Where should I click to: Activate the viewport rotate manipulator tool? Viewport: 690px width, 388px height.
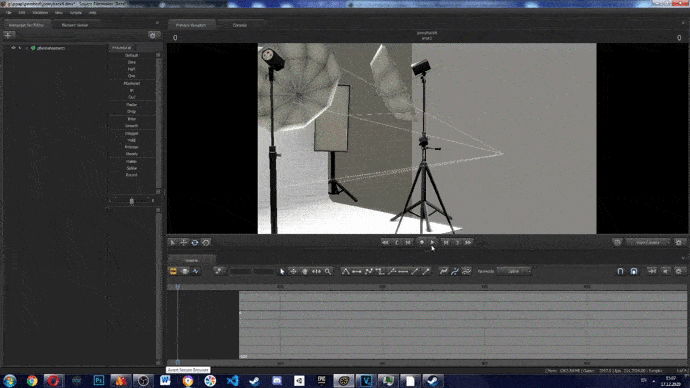(x=195, y=242)
